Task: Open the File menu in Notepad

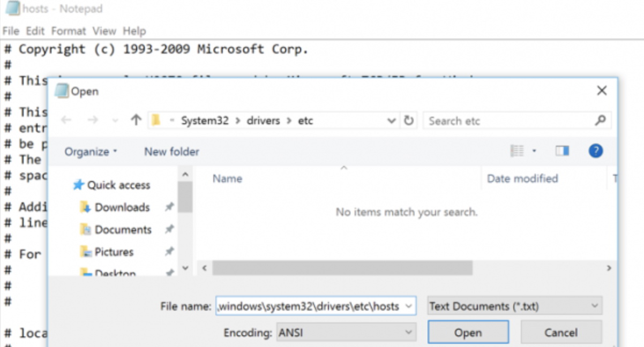Action: point(11,31)
